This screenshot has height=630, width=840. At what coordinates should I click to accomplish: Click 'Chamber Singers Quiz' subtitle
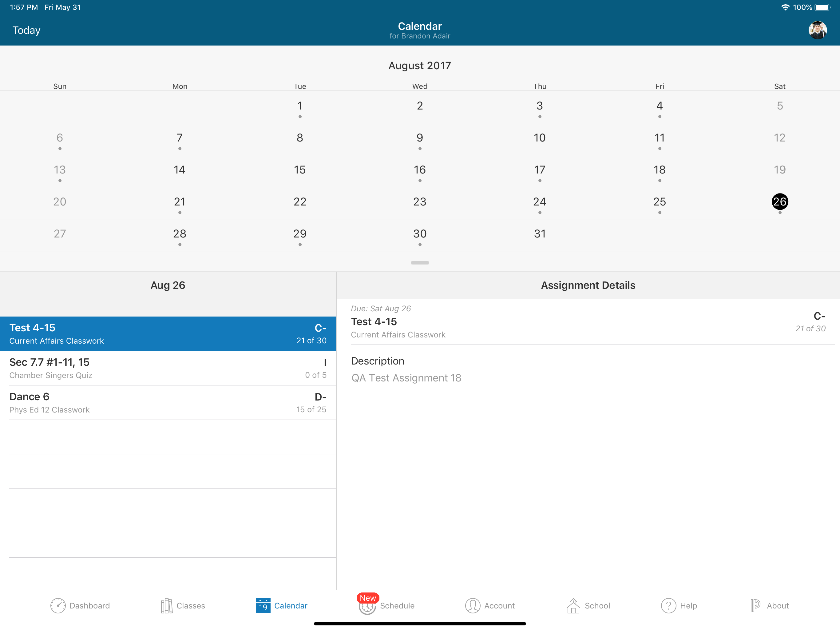[x=50, y=375]
